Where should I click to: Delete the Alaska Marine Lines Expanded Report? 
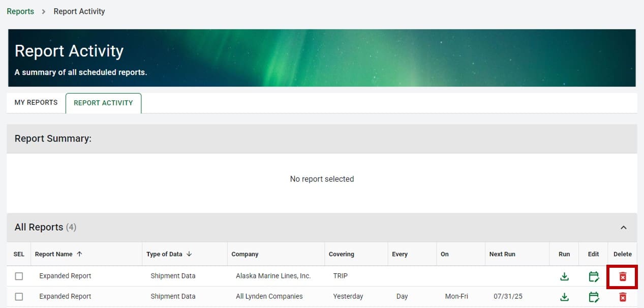coord(621,276)
